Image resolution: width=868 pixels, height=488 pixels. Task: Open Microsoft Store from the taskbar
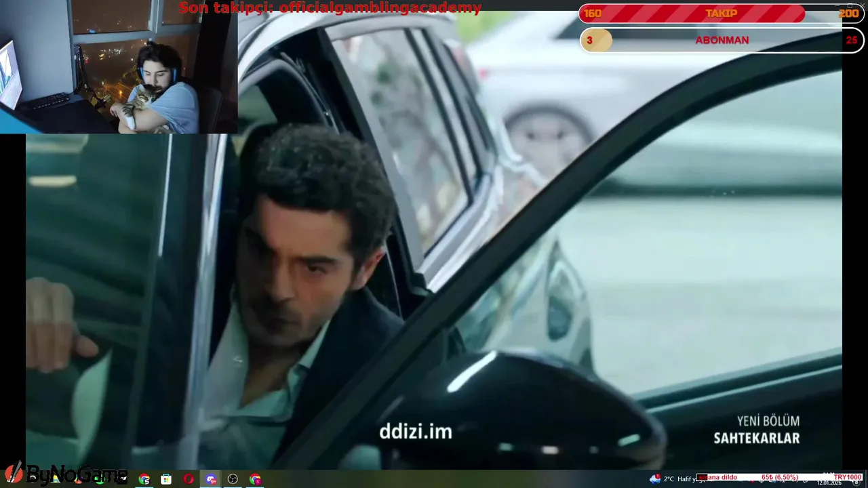click(166, 479)
